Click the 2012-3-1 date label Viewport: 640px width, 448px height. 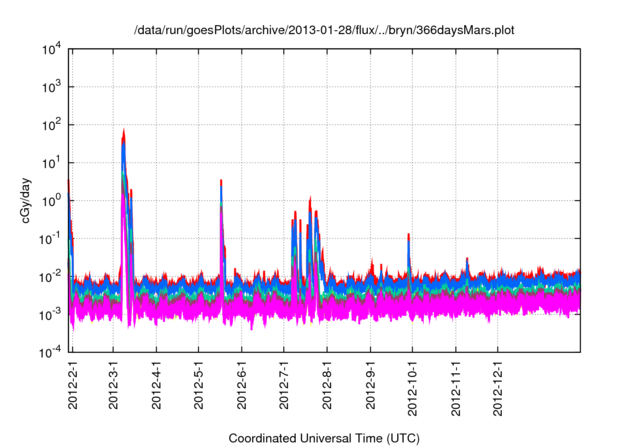point(113,385)
